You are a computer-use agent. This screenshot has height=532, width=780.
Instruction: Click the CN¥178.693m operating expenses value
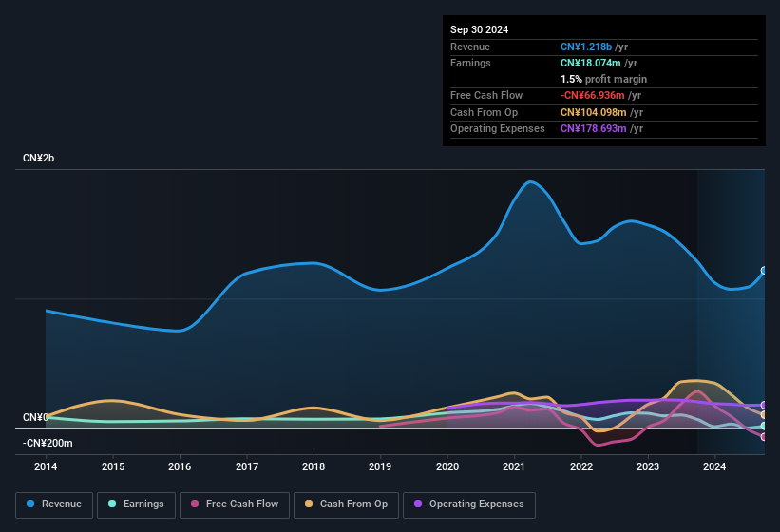(594, 128)
